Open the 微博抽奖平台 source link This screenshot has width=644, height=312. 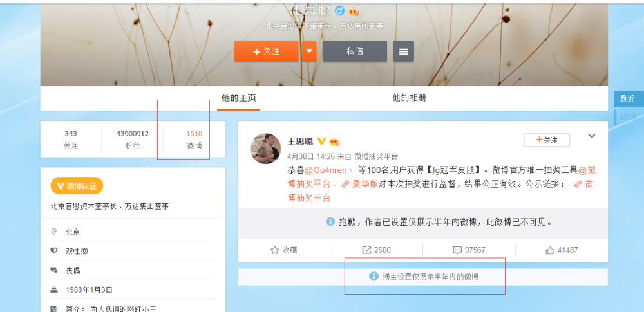click(376, 156)
